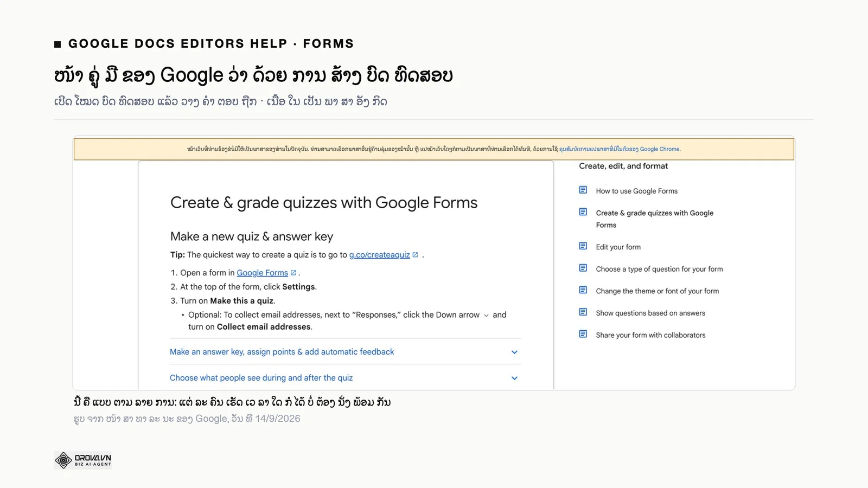Open 'Show questions based on answers' article

click(x=650, y=313)
